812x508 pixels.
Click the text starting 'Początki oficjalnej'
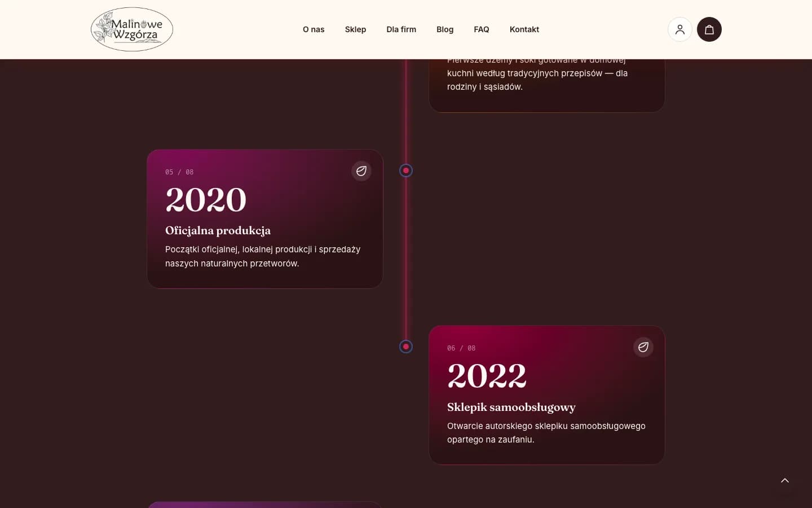pos(263,256)
